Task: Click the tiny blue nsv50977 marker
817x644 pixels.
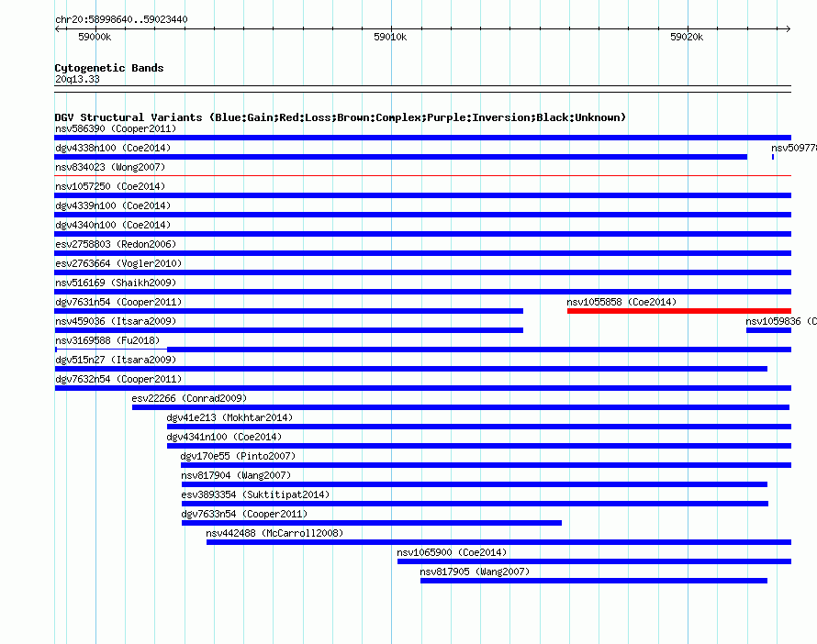Action: [x=773, y=157]
